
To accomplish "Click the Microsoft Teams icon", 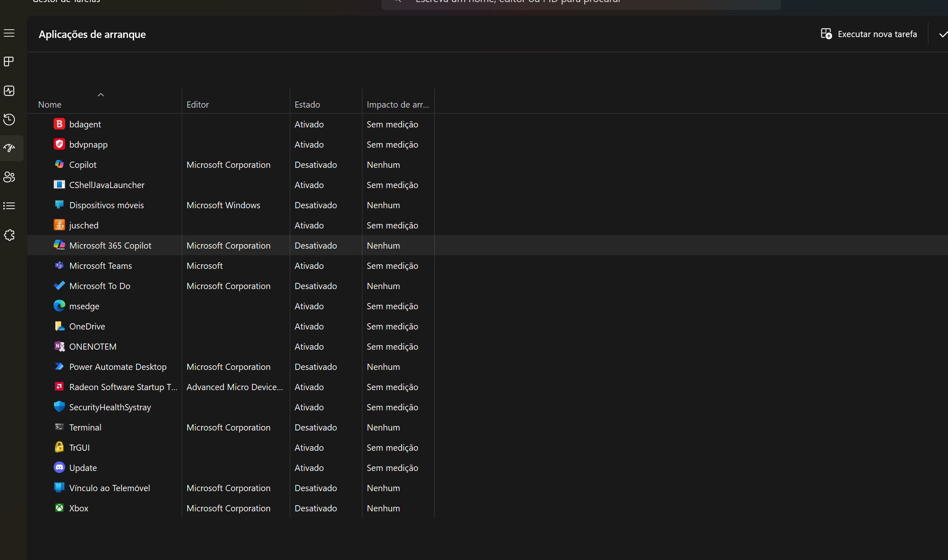I will (x=59, y=265).
